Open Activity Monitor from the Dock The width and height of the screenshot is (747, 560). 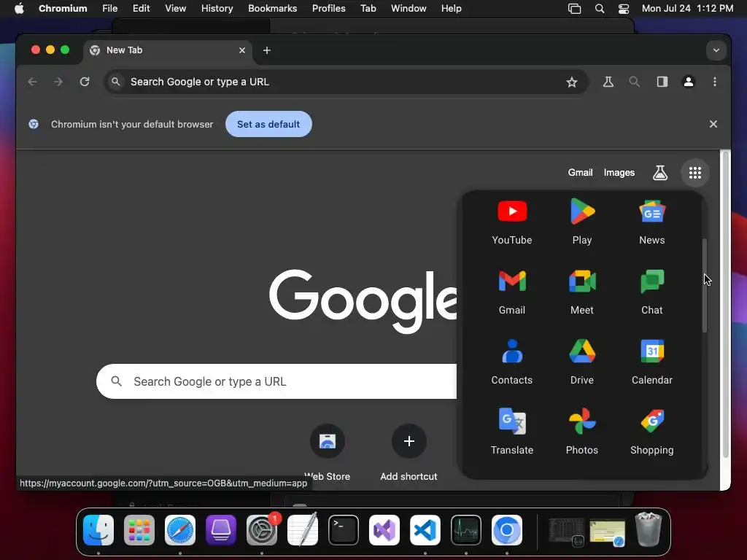466,530
